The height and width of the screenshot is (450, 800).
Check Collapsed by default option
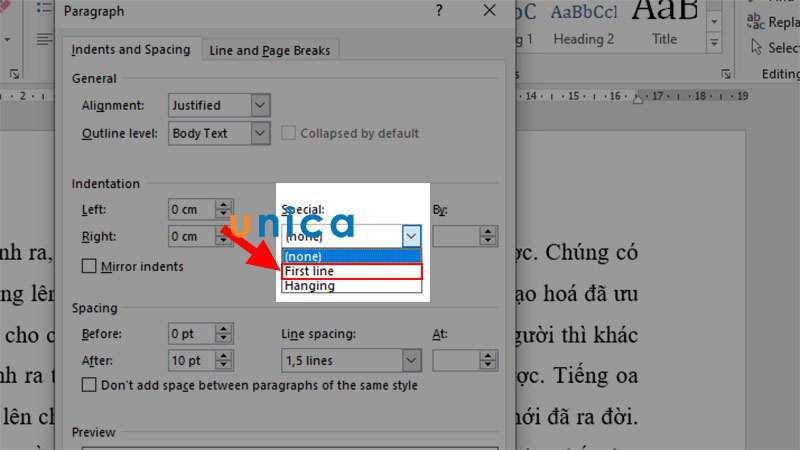click(288, 133)
